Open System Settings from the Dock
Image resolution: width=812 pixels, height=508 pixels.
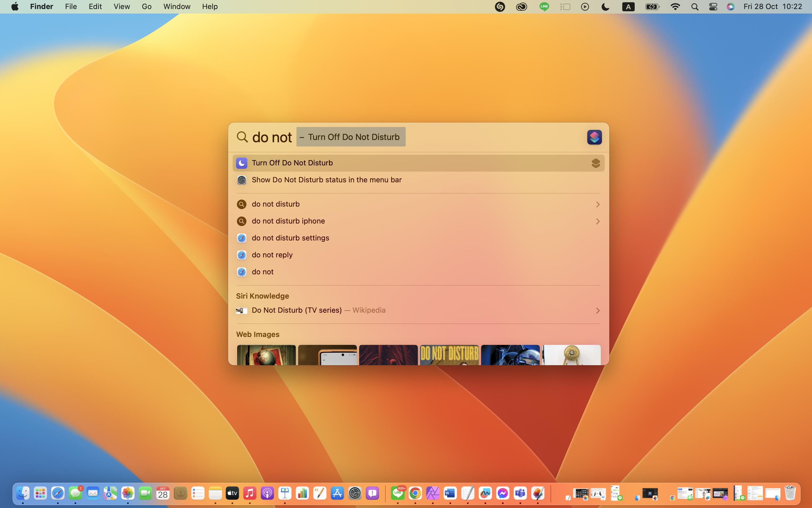(355, 493)
